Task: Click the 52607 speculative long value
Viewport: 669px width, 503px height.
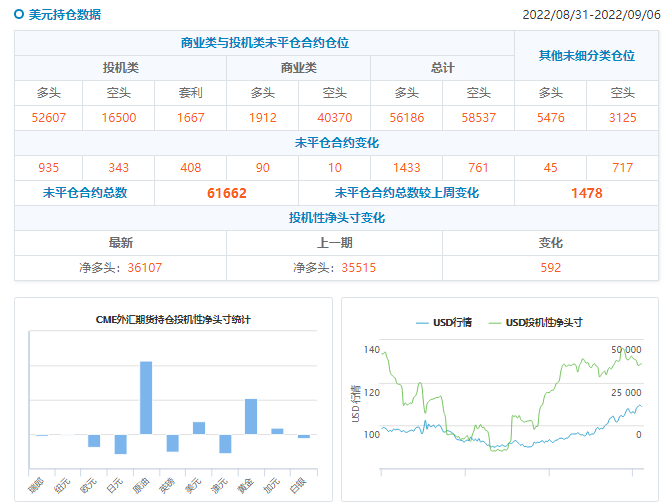Action: click(x=48, y=118)
